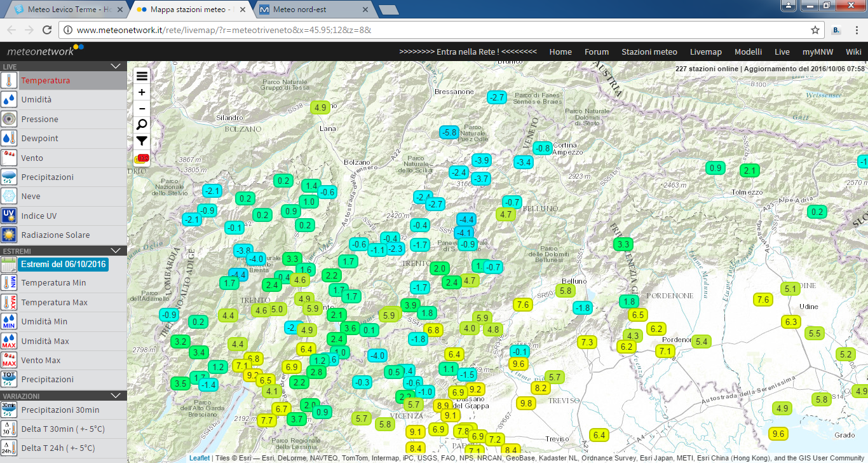Screen dimensions: 868x463
Task: Select the Neve snow layer
Action: tap(31, 197)
